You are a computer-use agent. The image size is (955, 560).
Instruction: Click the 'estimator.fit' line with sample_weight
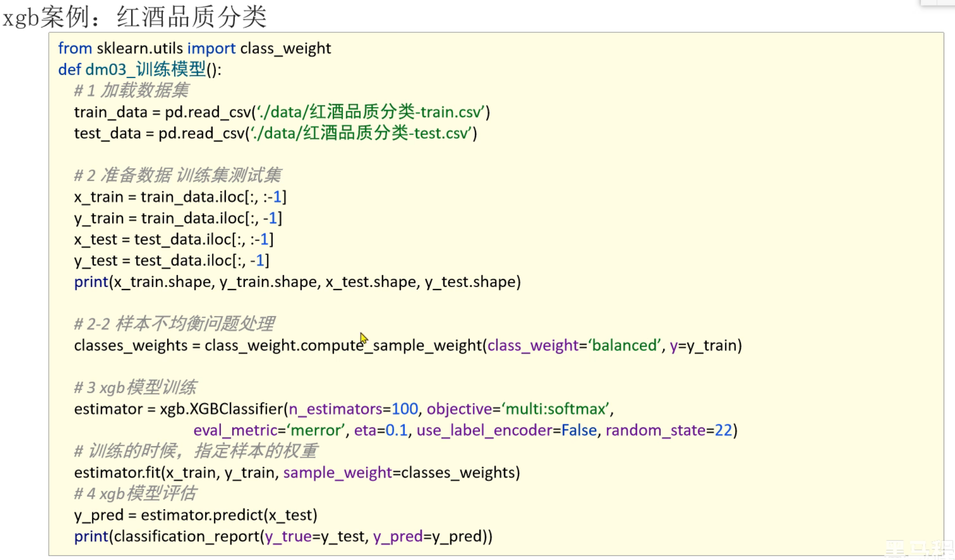[x=297, y=472]
